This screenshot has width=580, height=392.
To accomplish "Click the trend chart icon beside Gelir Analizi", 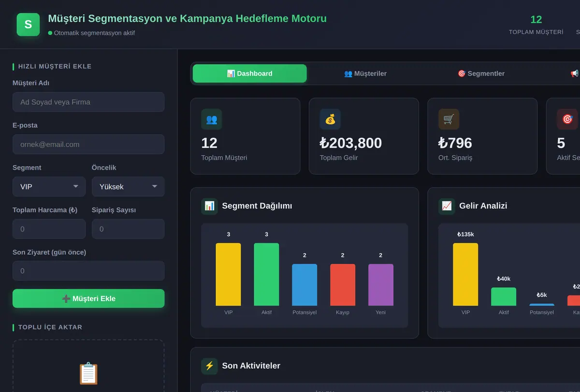I will click(x=447, y=206).
